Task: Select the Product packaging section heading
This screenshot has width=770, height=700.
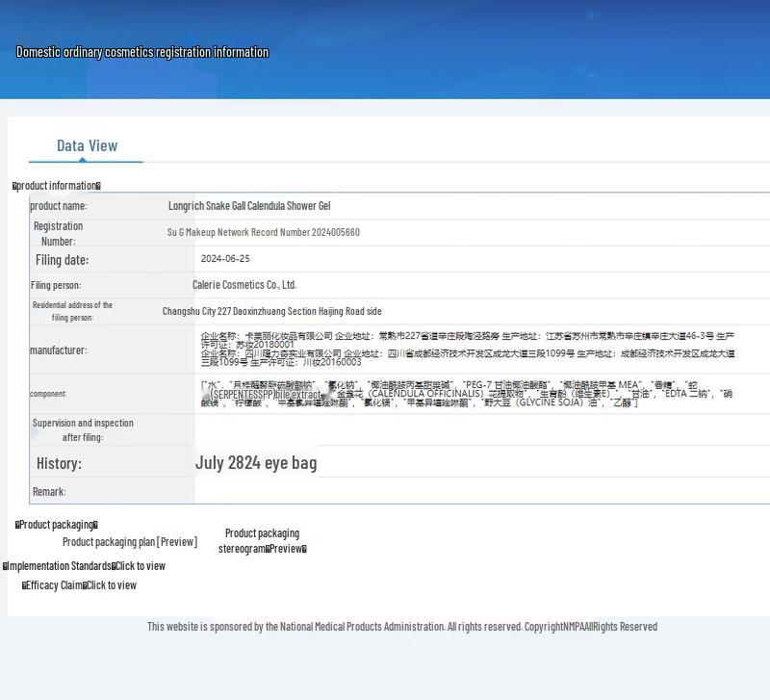Action: [57, 525]
